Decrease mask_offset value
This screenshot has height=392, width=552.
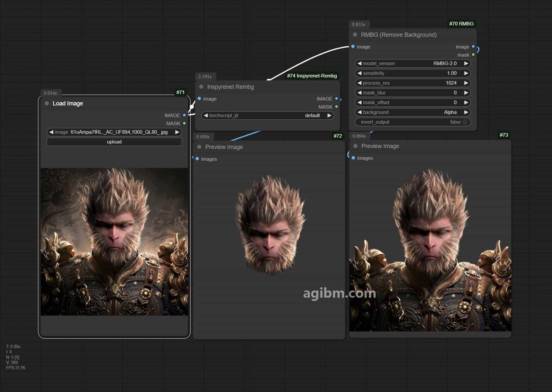pyautogui.click(x=359, y=102)
